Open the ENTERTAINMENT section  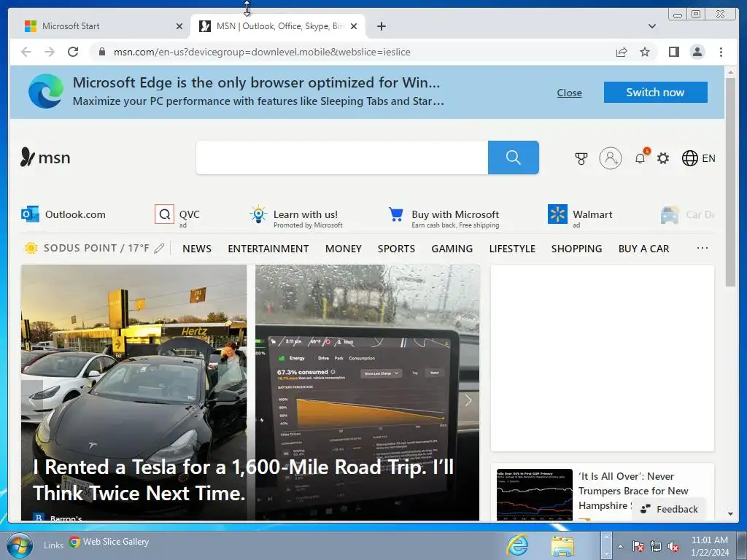pyautogui.click(x=268, y=249)
